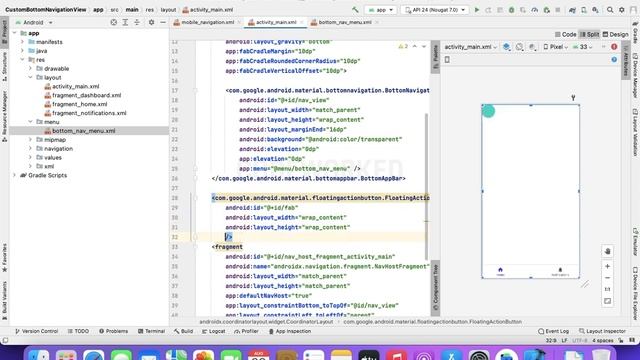Open the Layout Inspector tool window
640x360 pixels.
(x=602, y=331)
